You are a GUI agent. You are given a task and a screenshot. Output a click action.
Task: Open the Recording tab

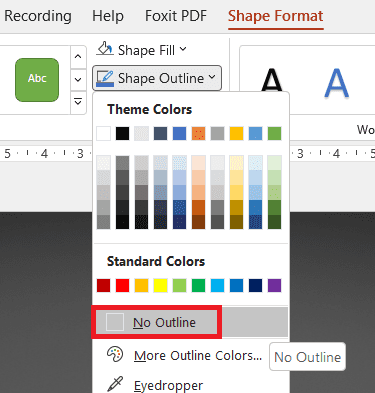[x=37, y=16]
